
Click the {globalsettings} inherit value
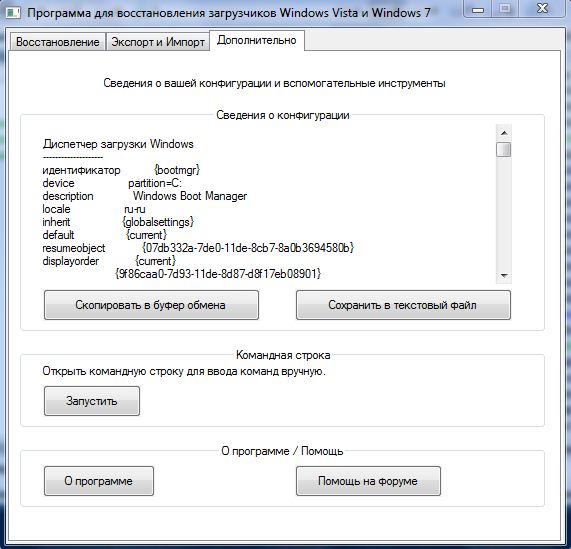158,222
